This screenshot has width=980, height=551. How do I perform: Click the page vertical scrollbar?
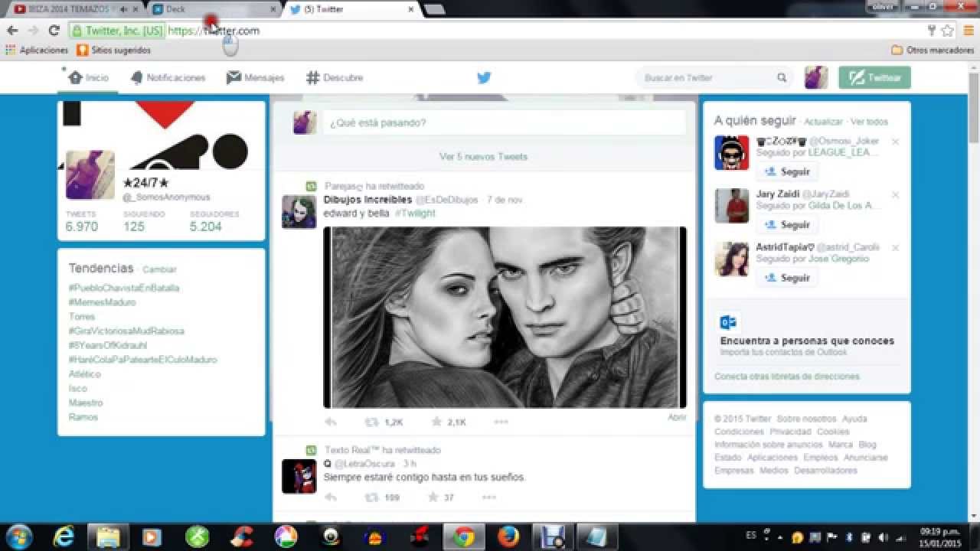point(974,107)
